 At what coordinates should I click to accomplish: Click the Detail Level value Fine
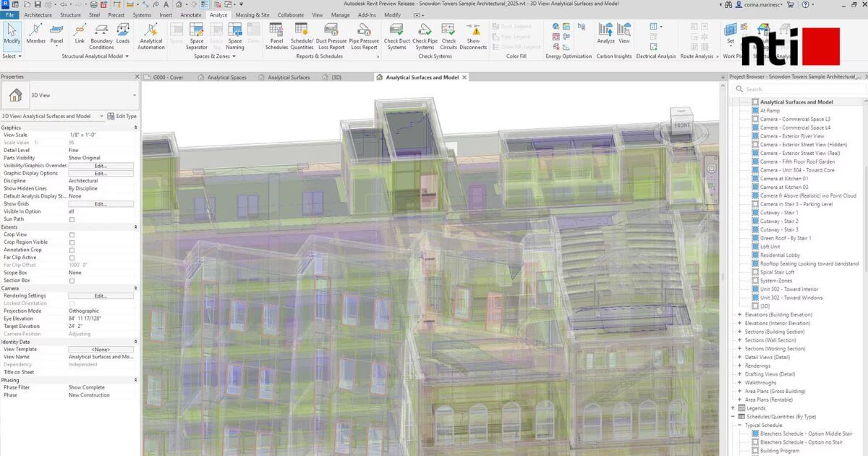tap(101, 151)
